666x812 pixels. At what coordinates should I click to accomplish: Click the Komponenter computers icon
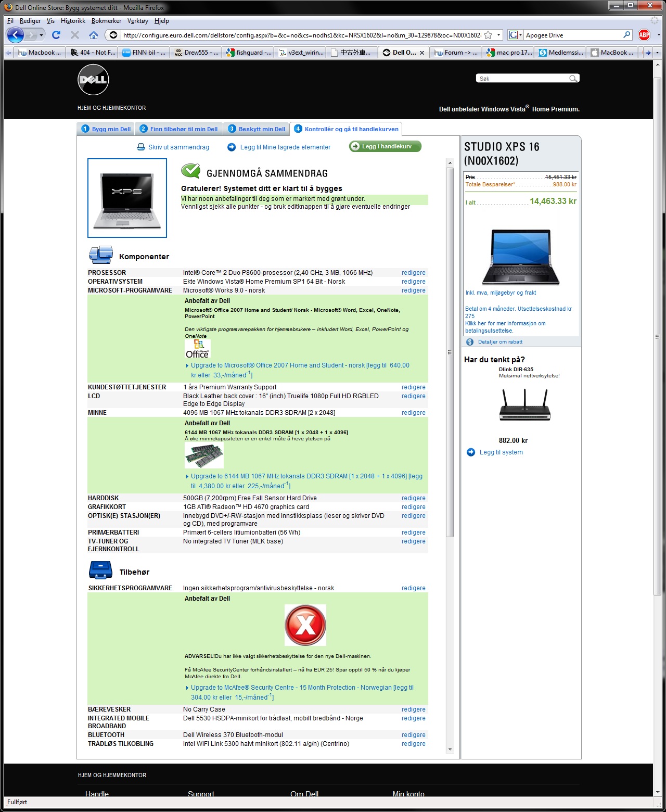point(101,255)
